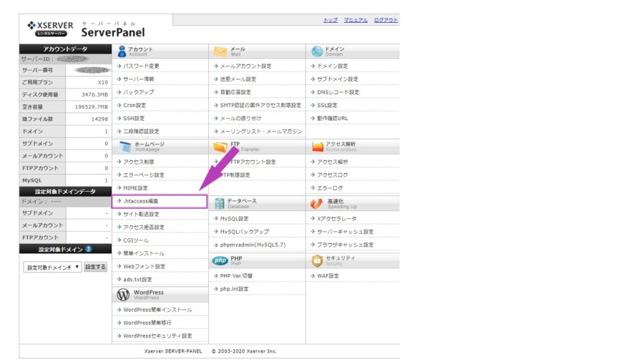Open DNSレコード設定
644x362 pixels.
coord(338,92)
